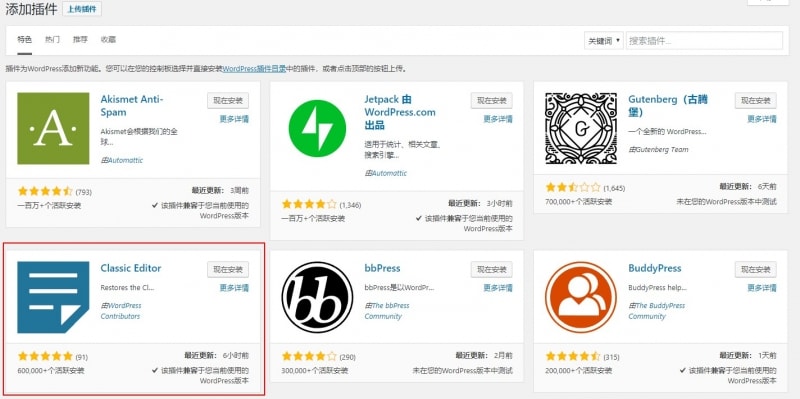Click the Jetpack green lightning icon
The height and width of the screenshot is (399, 800).
pyautogui.click(x=317, y=129)
